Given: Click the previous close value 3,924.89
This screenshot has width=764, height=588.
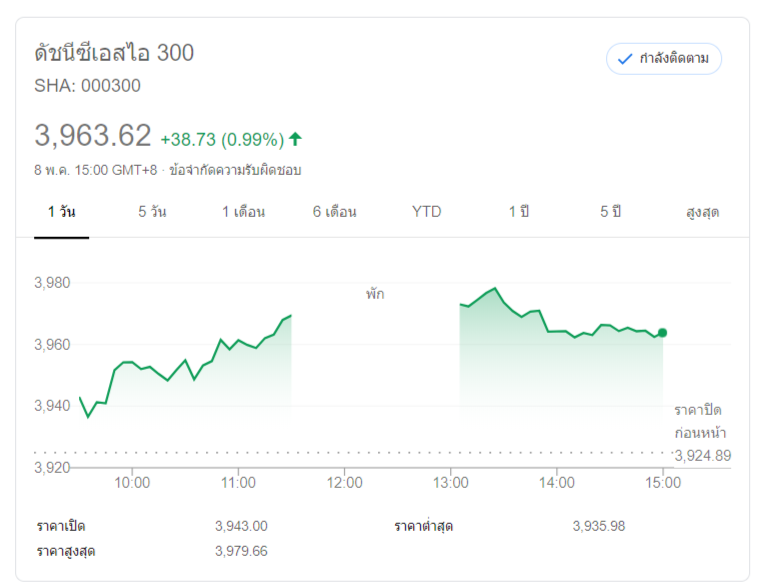Looking at the screenshot, I should click(x=702, y=456).
